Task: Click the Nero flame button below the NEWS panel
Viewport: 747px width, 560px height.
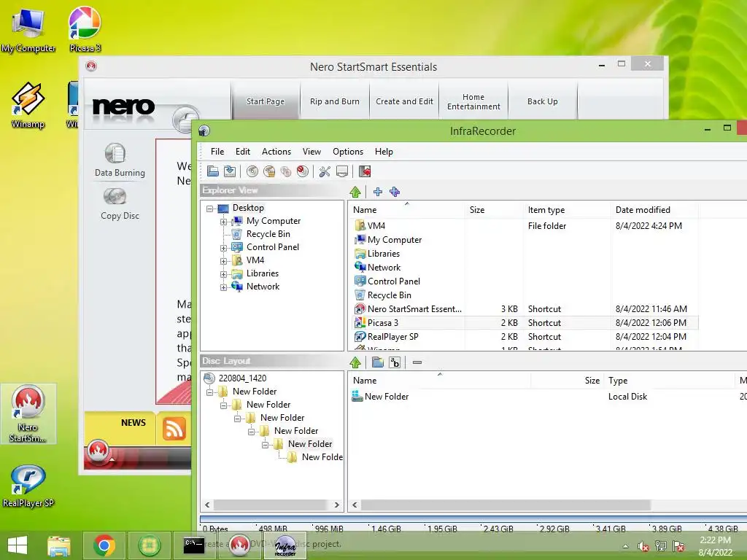Action: point(98,451)
